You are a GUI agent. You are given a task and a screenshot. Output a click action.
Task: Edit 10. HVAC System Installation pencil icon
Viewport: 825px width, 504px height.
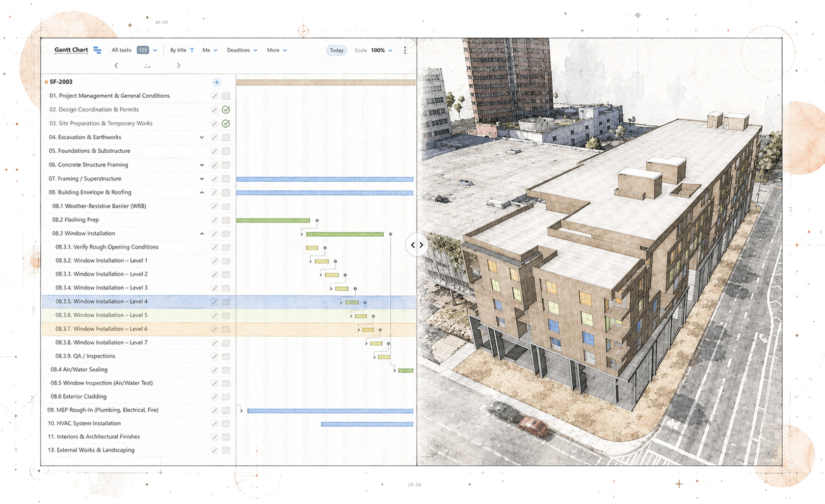point(215,424)
